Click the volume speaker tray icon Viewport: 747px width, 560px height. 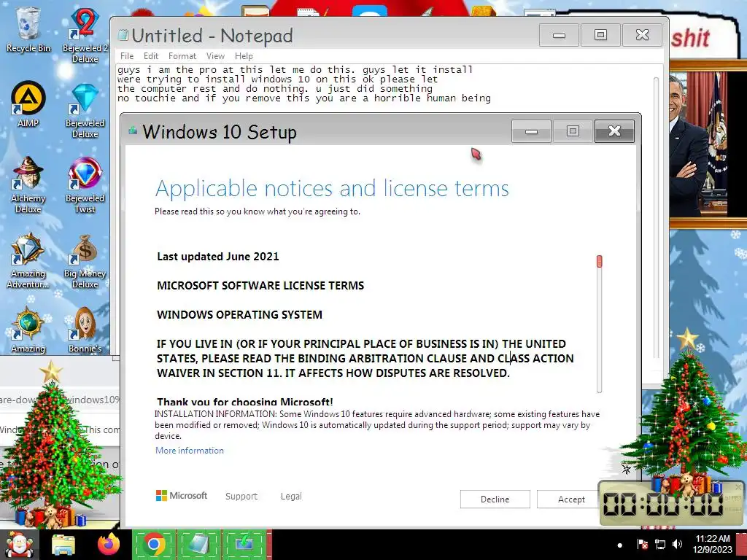677,544
